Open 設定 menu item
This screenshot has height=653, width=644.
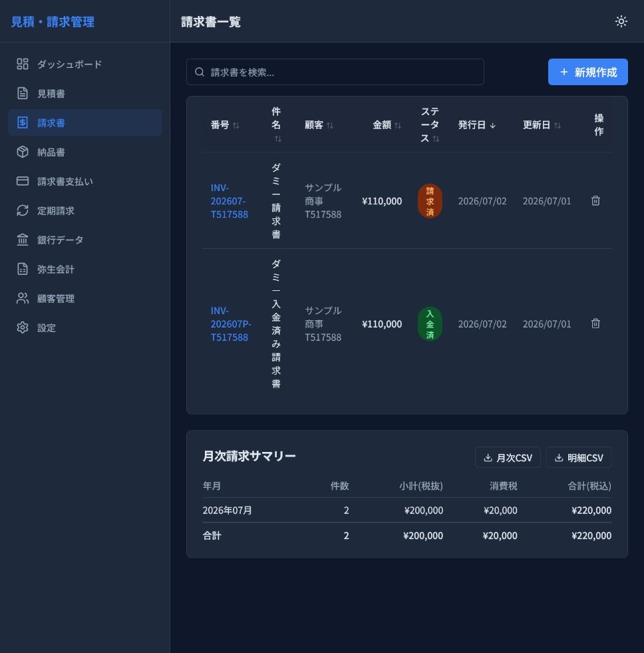[x=85, y=327]
